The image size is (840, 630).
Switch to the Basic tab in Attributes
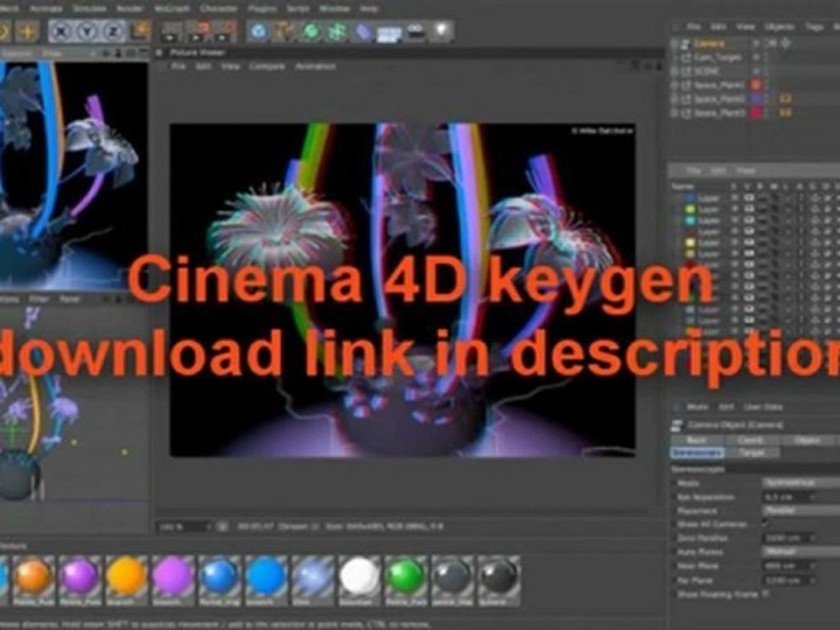[x=696, y=440]
